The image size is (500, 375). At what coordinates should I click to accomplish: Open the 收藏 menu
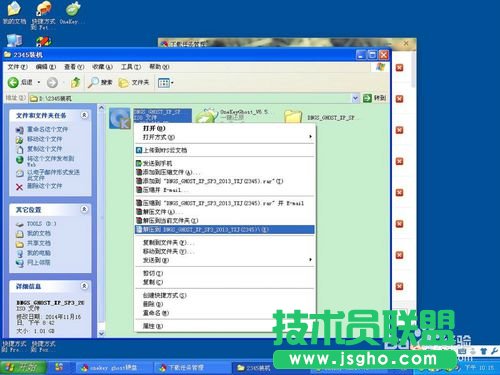point(102,67)
